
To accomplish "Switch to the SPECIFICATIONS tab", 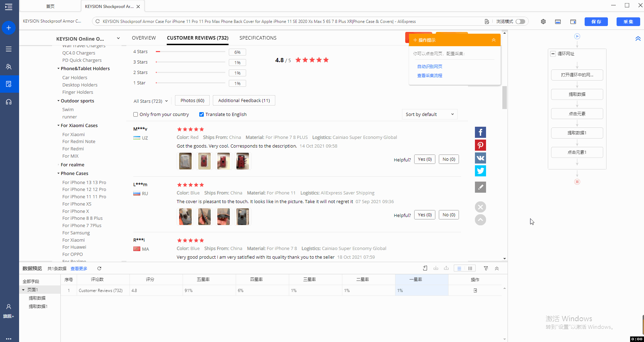I will pos(258,38).
